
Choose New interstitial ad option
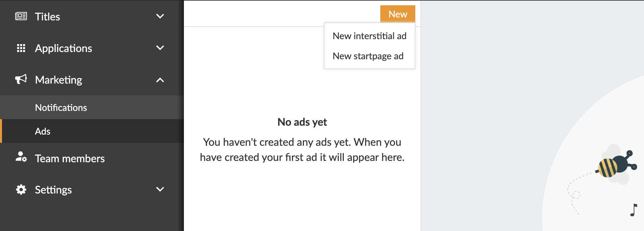pos(369,36)
